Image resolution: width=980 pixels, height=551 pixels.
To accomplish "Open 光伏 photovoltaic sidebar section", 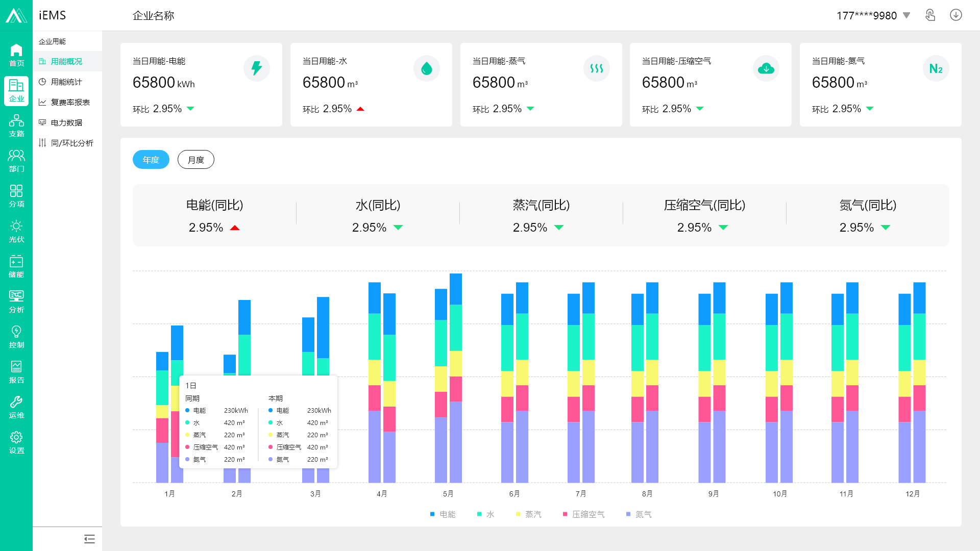I will click(x=16, y=232).
